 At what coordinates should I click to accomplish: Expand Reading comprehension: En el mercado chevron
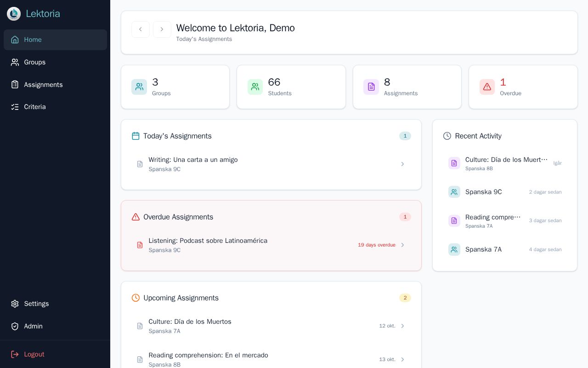402,360
